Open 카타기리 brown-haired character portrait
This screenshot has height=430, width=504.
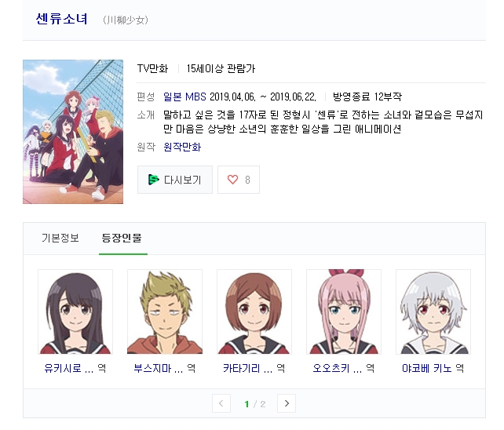[x=254, y=312]
